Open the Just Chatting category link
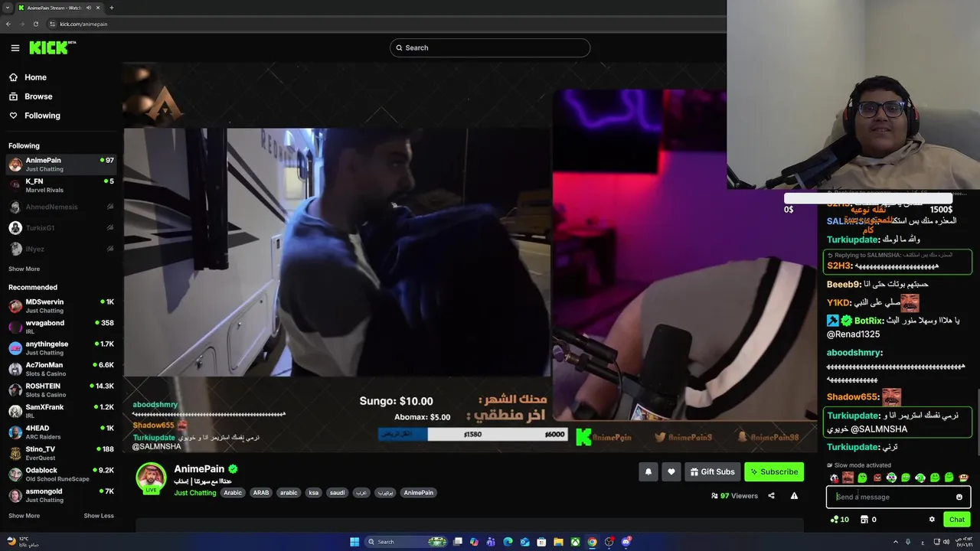Image resolution: width=980 pixels, height=551 pixels. click(x=194, y=493)
